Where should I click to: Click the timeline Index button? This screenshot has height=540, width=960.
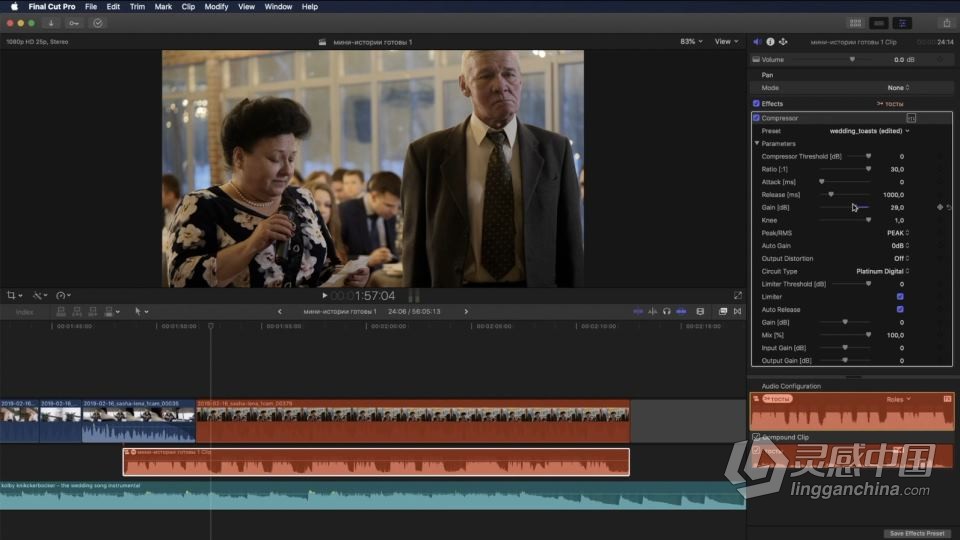24,312
